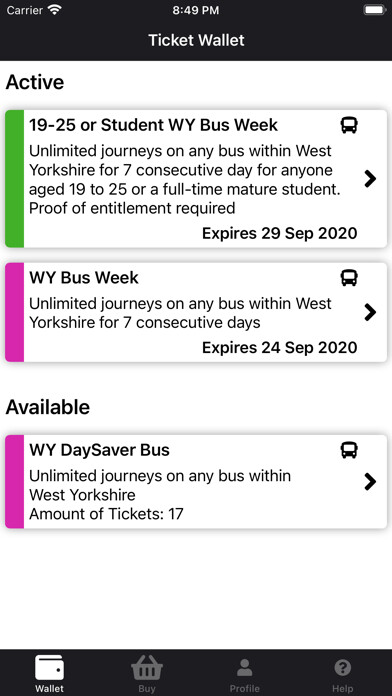Screen dimensions: 392x696
Task: Tap the Wi-Fi status icon
Action: pyautogui.click(x=55, y=10)
